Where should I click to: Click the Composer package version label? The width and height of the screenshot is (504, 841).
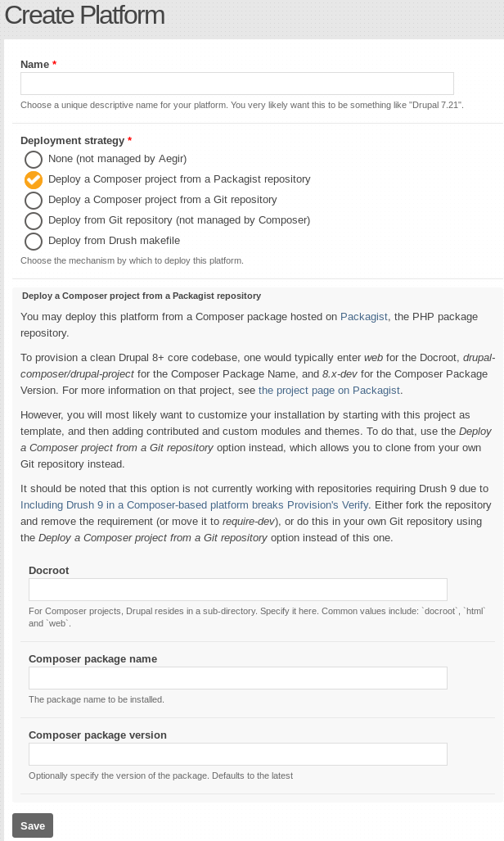[97, 735]
